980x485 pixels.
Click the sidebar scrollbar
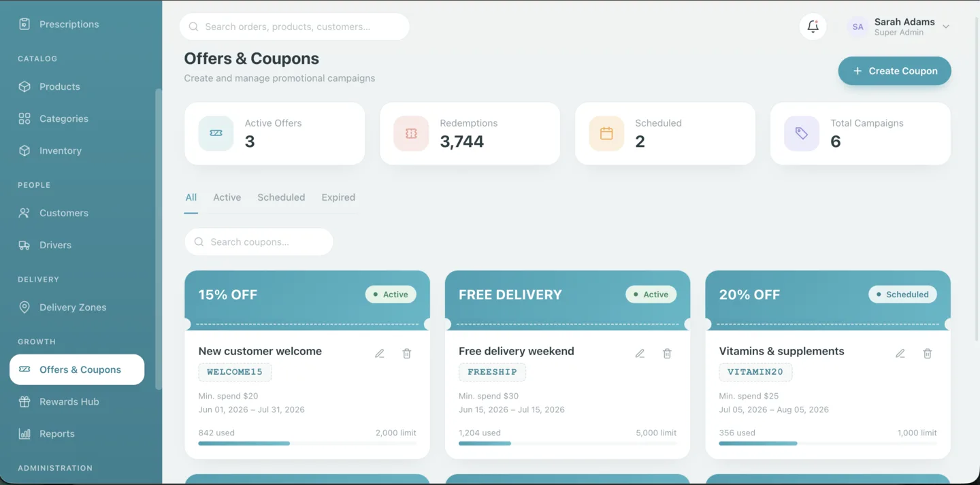click(x=159, y=238)
